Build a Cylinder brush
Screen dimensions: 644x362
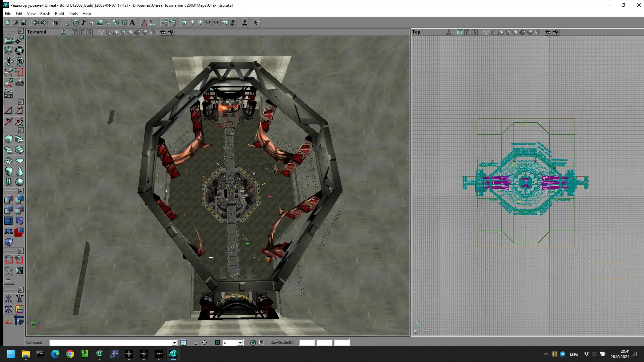[x=9, y=171]
